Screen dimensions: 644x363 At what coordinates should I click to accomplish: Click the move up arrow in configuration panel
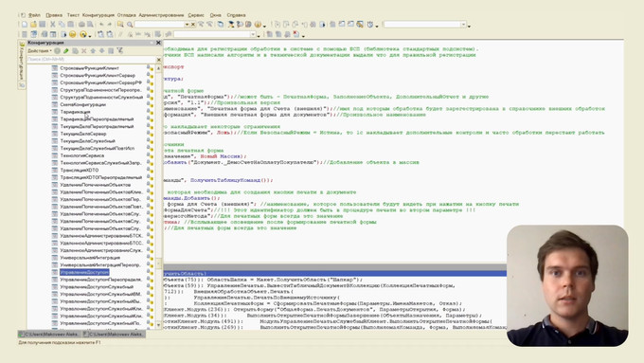[93, 51]
